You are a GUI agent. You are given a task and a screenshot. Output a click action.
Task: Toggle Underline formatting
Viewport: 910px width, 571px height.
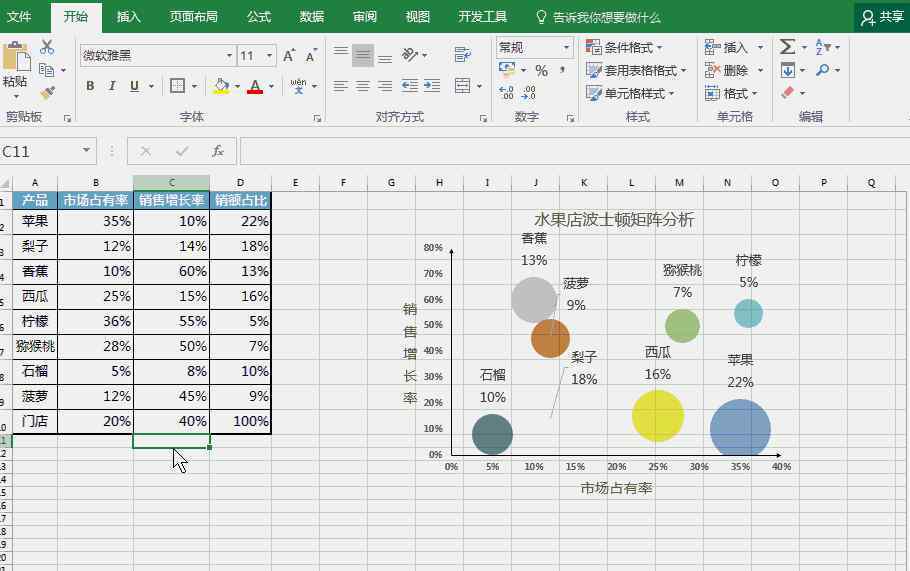pyautogui.click(x=135, y=86)
